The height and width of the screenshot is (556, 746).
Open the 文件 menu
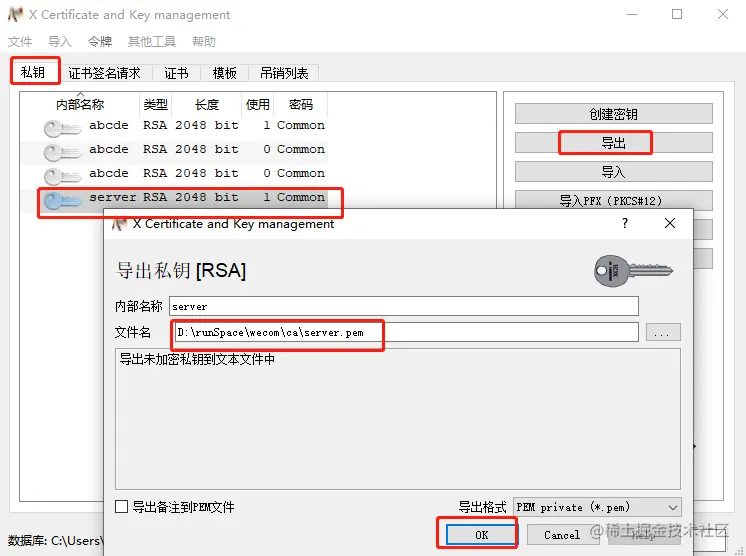pyautogui.click(x=20, y=42)
